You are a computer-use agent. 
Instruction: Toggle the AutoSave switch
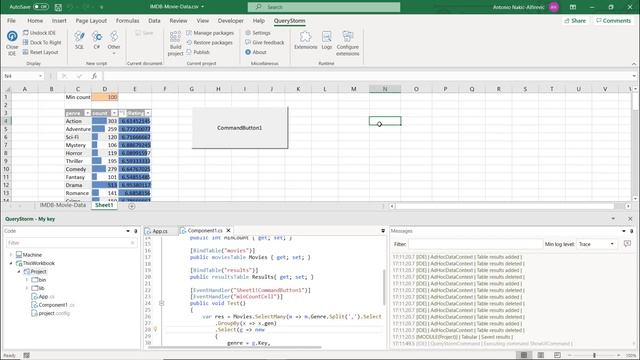(x=41, y=7)
